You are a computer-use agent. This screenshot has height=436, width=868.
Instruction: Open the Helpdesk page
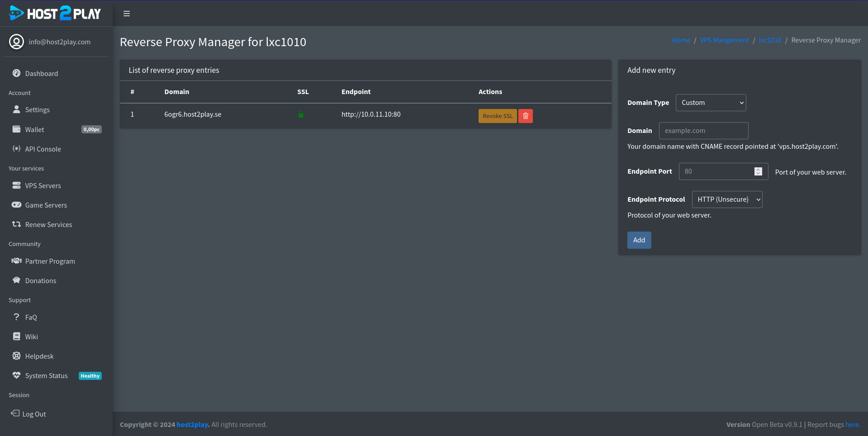coord(56,356)
